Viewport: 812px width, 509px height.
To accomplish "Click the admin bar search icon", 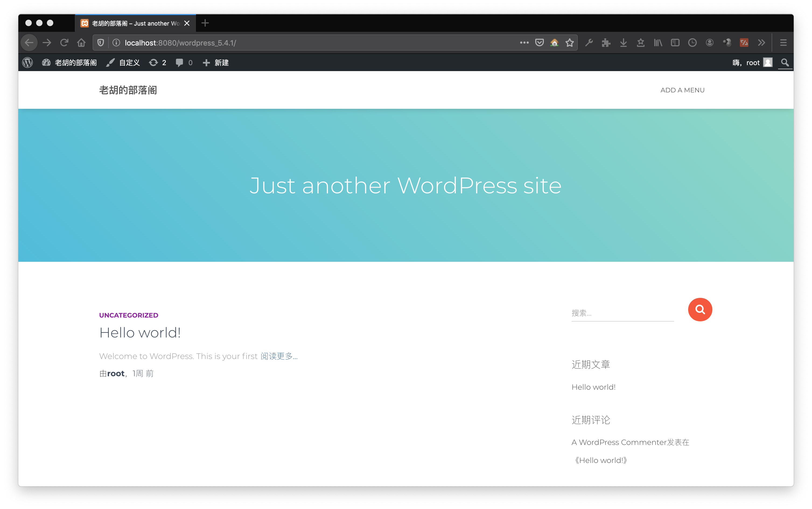I will 785,62.
